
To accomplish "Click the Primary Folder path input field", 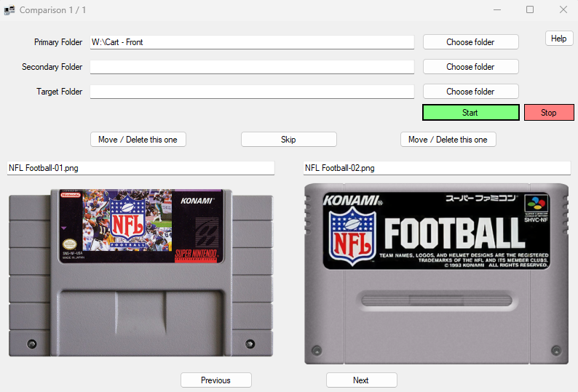I will 252,42.
